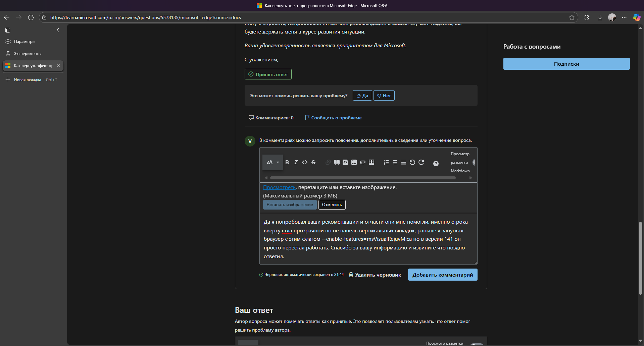This screenshot has width=644, height=346.
Task: Cancel image insert with Отменить
Action: [332, 205]
